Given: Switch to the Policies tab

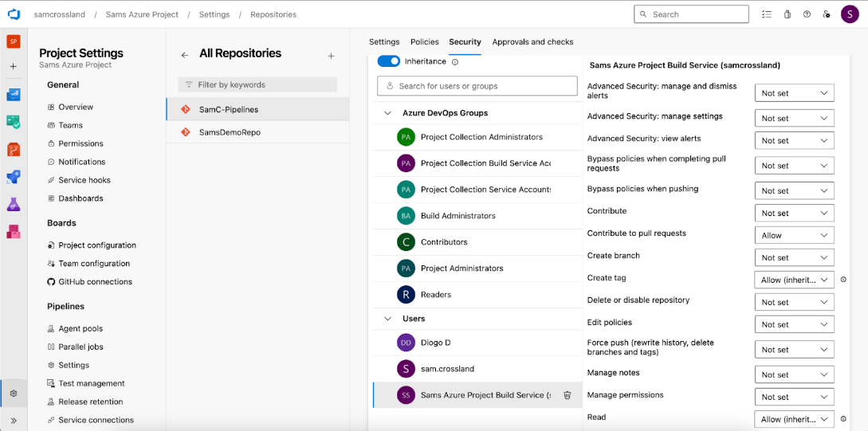Looking at the screenshot, I should click(x=425, y=42).
